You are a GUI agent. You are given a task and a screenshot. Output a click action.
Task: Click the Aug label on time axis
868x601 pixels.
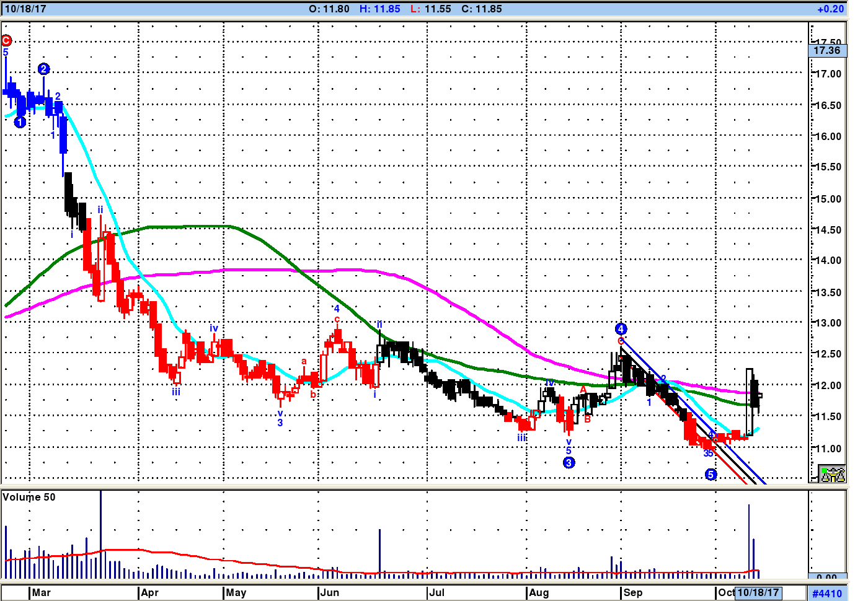point(539,592)
